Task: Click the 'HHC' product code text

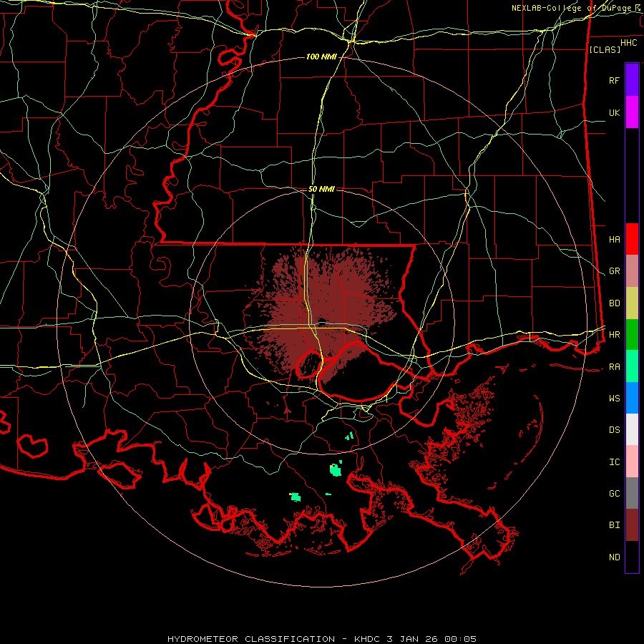Action: pos(629,42)
